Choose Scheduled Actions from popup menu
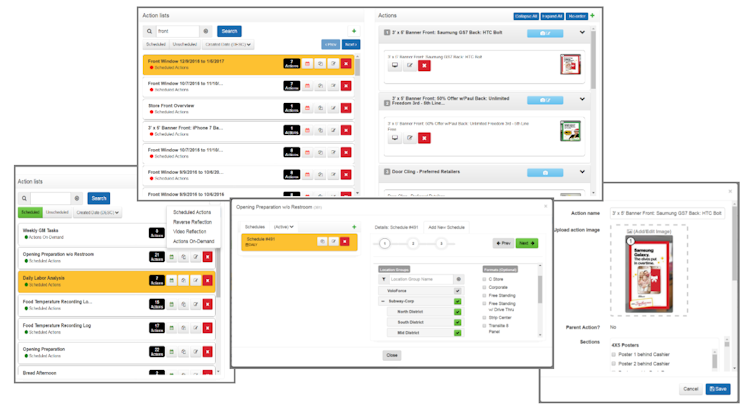The height and width of the screenshot is (410, 750). click(x=192, y=212)
